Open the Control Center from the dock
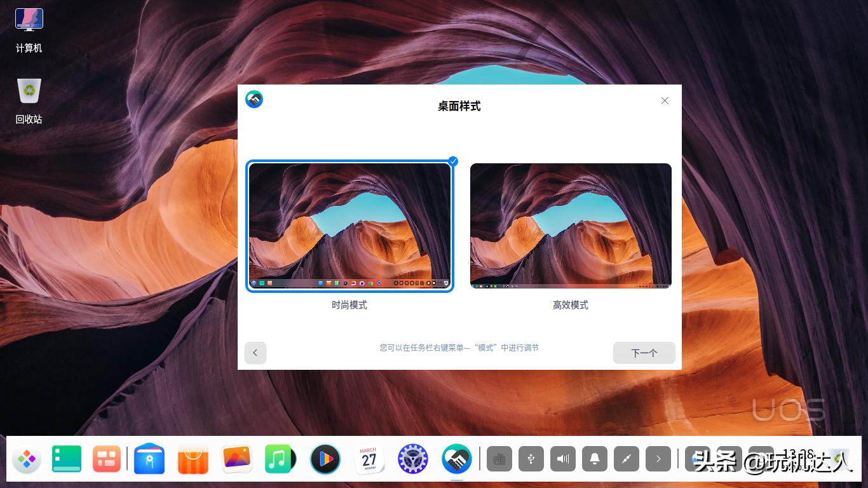This screenshot has width=868, height=488. click(412, 459)
